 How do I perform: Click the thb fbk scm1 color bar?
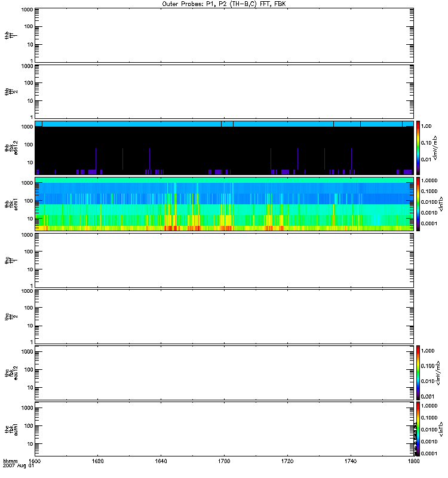coord(418,204)
